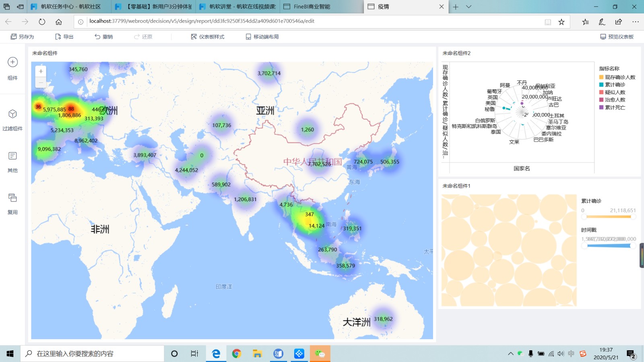
Task: Switch to the 帆软讲堂 video course tab
Action: [x=238, y=7]
